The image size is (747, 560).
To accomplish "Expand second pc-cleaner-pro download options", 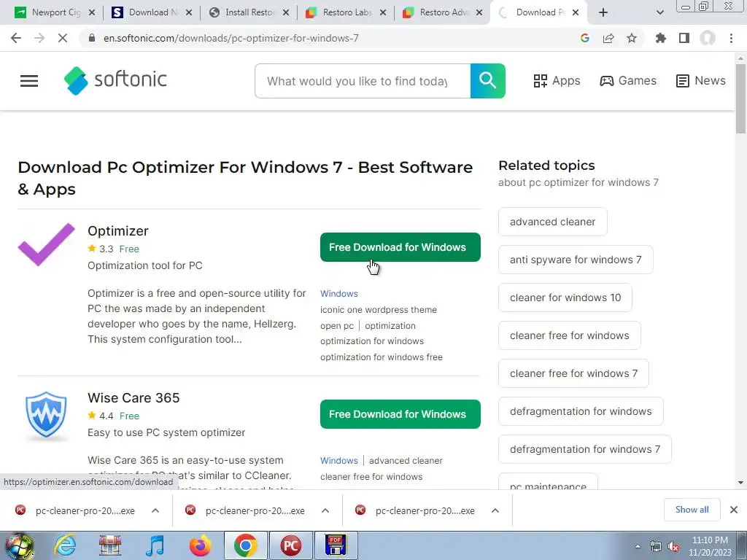I will (325, 510).
